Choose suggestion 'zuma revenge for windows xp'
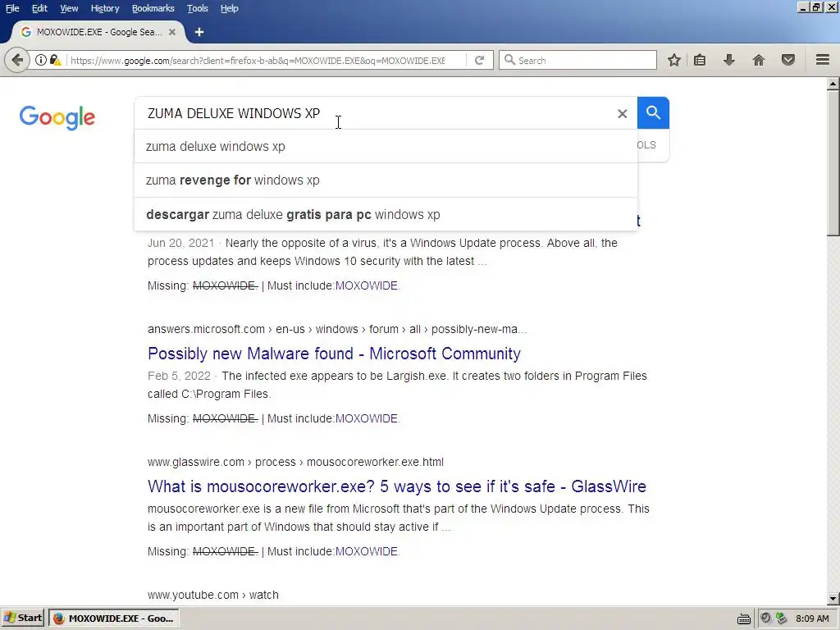The height and width of the screenshot is (630, 840). [386, 180]
